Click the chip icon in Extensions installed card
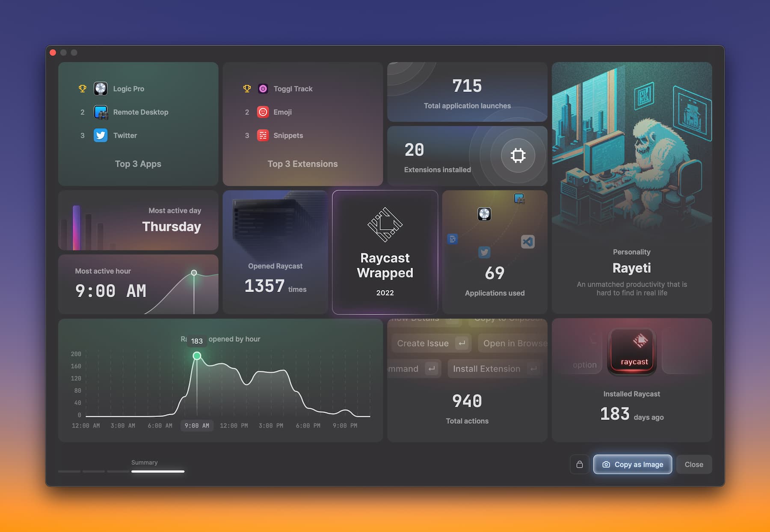The height and width of the screenshot is (532, 770). (518, 155)
